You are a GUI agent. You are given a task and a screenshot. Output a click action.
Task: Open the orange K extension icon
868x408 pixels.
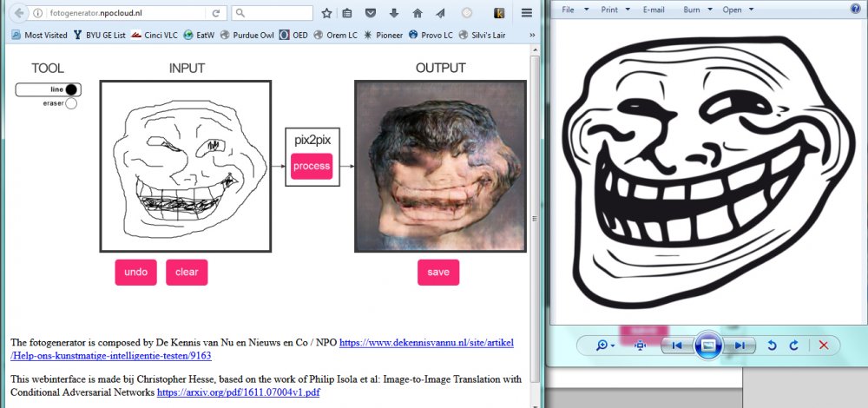coord(499,13)
